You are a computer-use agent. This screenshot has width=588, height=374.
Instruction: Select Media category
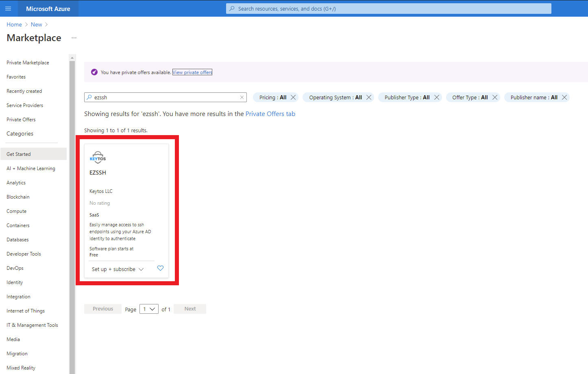point(13,339)
